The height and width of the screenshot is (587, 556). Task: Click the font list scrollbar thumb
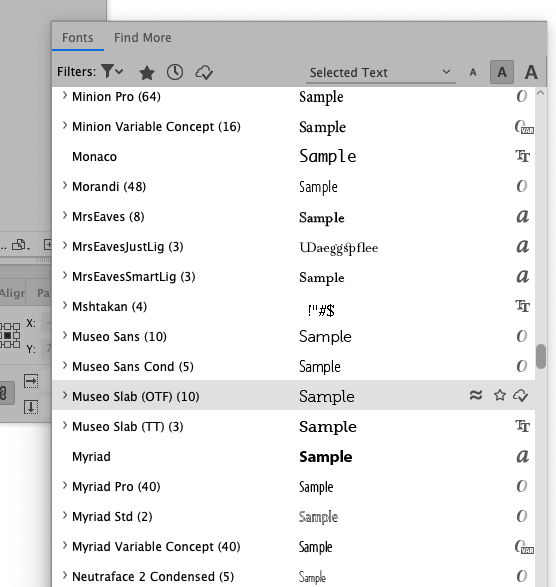[x=541, y=357]
